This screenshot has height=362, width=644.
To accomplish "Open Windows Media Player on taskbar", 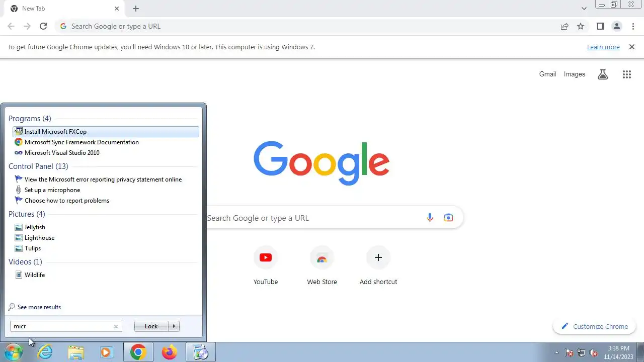I will pos(106,352).
